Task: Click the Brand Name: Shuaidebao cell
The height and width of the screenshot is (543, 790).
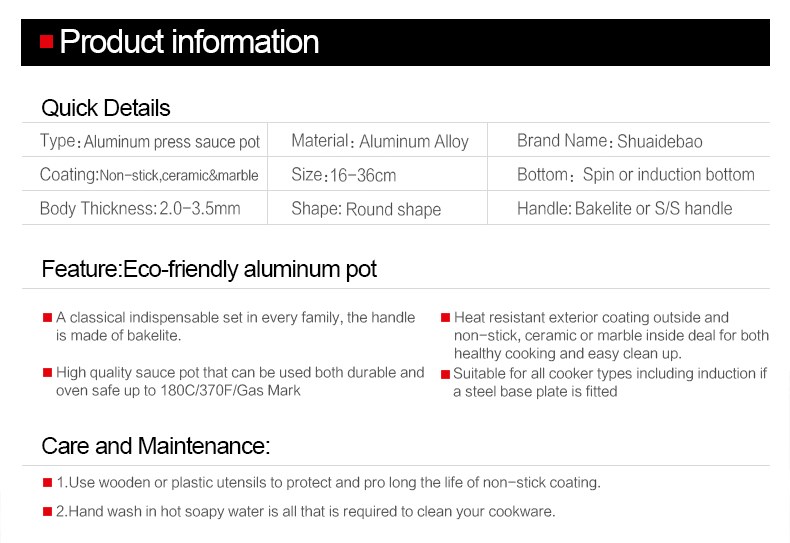Action: pyautogui.click(x=629, y=140)
